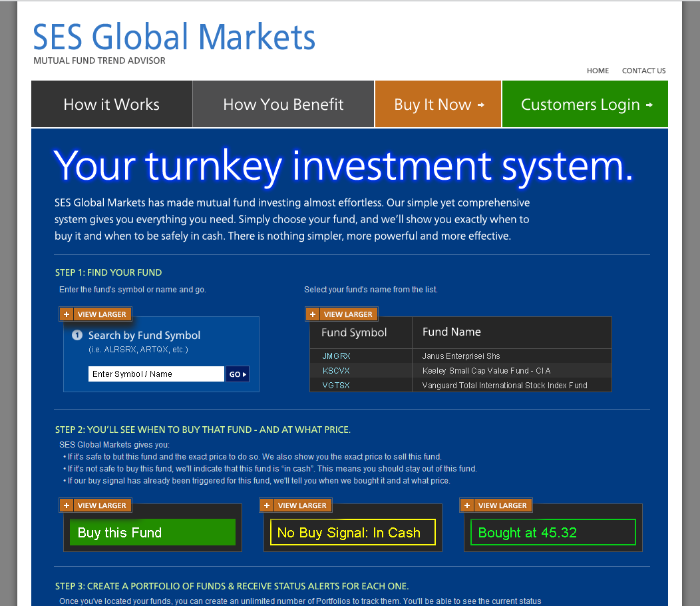Viewport: 700px width, 606px height.
Task: Click the GO arrow button
Action: click(x=238, y=374)
